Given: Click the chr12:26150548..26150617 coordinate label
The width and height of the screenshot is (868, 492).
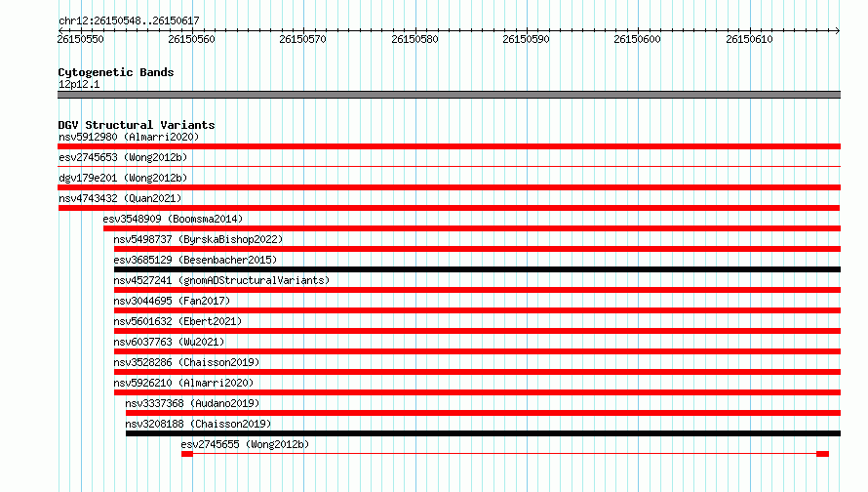Looking at the screenshot, I should 129,20.
